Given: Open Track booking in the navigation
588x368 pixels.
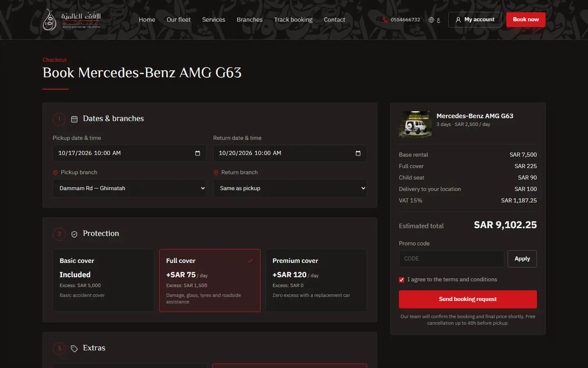Looking at the screenshot, I should [293, 20].
